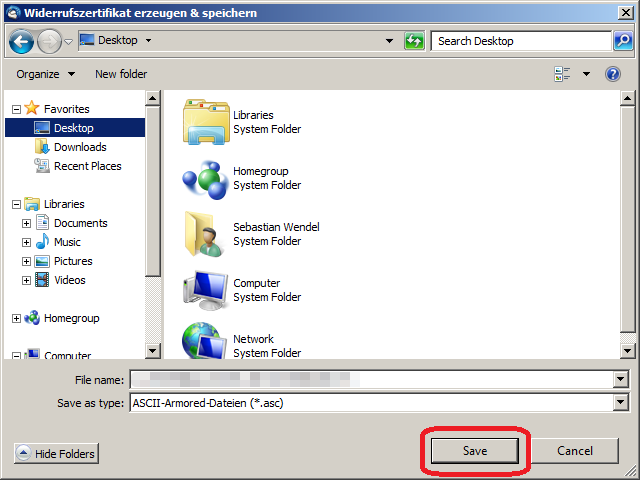Viewport: 640px width, 480px height.
Task: Click the Search Desktop field
Action: [x=520, y=41]
